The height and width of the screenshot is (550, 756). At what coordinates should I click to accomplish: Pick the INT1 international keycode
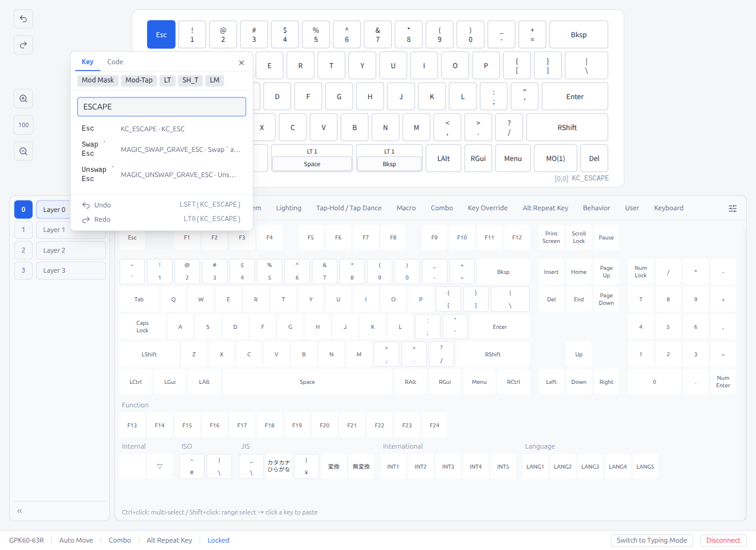click(x=393, y=466)
